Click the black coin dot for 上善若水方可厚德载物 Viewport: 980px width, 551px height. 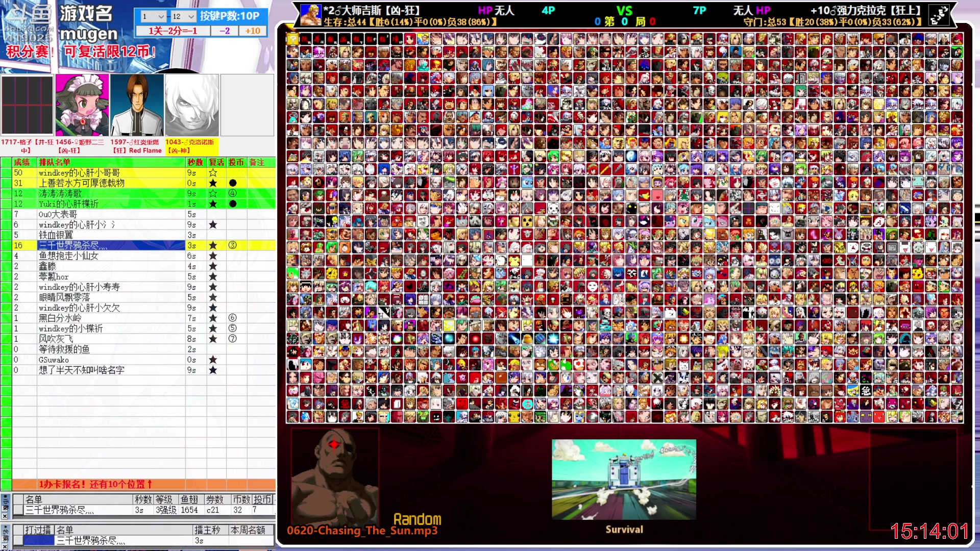pyautogui.click(x=233, y=183)
